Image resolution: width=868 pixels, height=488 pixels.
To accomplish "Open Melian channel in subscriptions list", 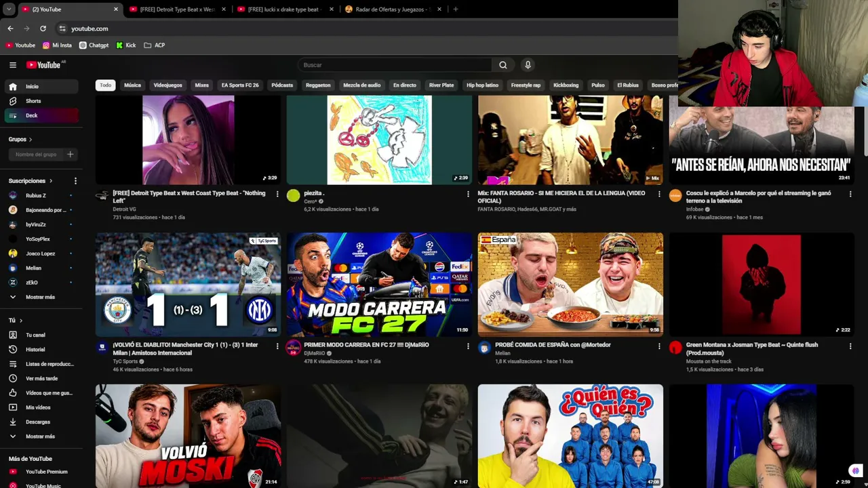I will (x=41, y=268).
